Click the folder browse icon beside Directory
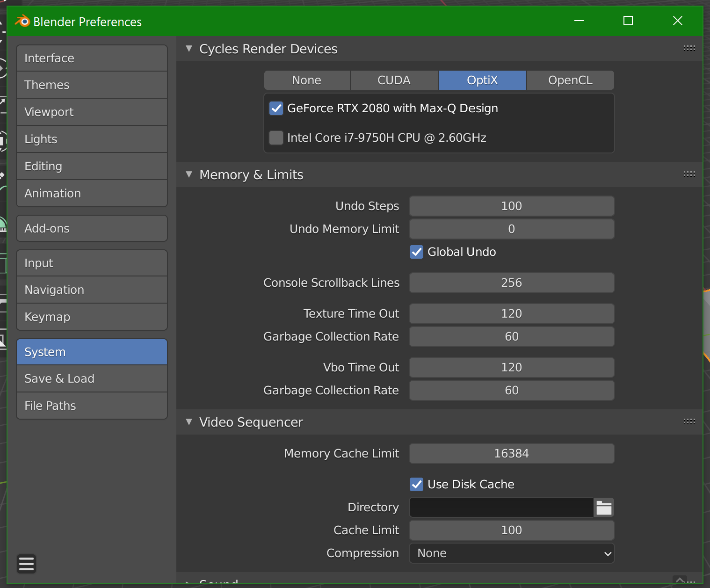Viewport: 710px width, 588px height. click(604, 508)
